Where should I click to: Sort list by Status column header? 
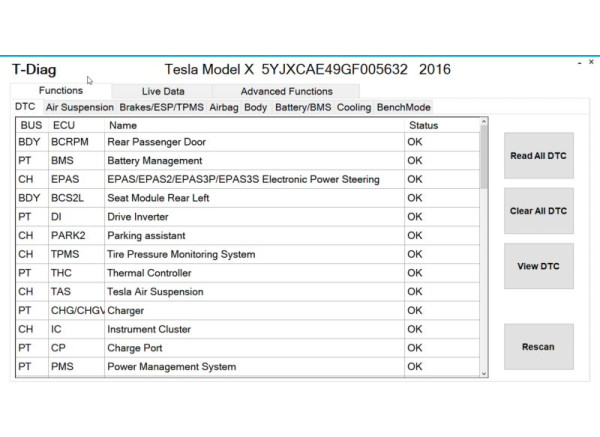coord(423,125)
